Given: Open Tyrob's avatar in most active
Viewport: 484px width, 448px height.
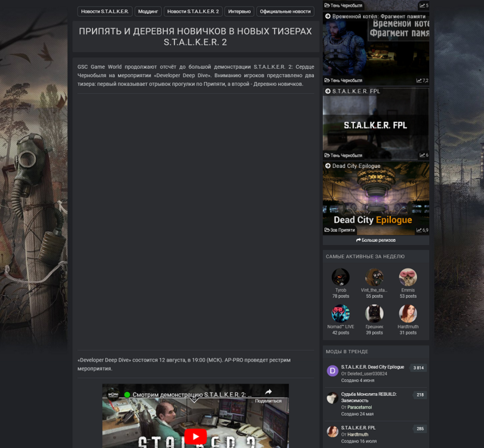Looking at the screenshot, I should (340, 277).
